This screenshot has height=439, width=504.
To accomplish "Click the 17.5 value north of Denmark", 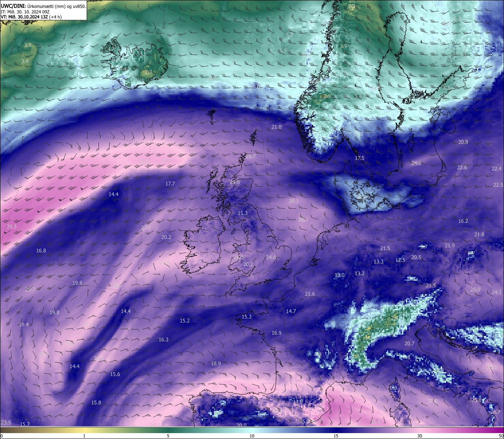I will 359,158.
